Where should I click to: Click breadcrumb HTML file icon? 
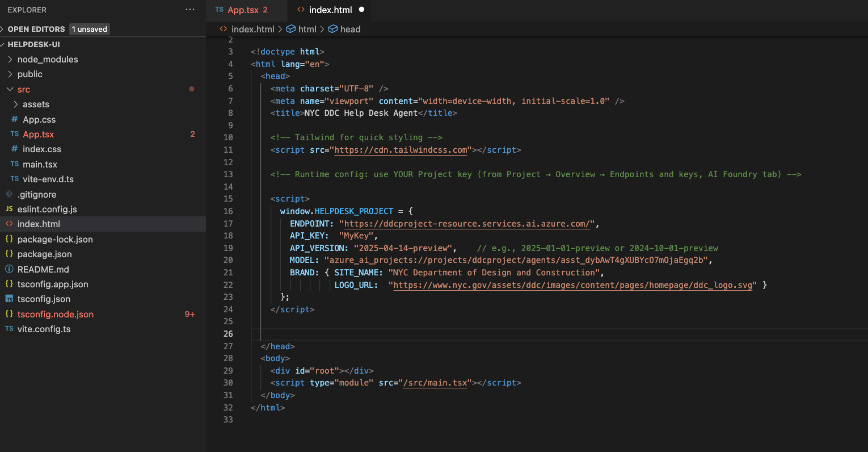pyautogui.click(x=224, y=29)
